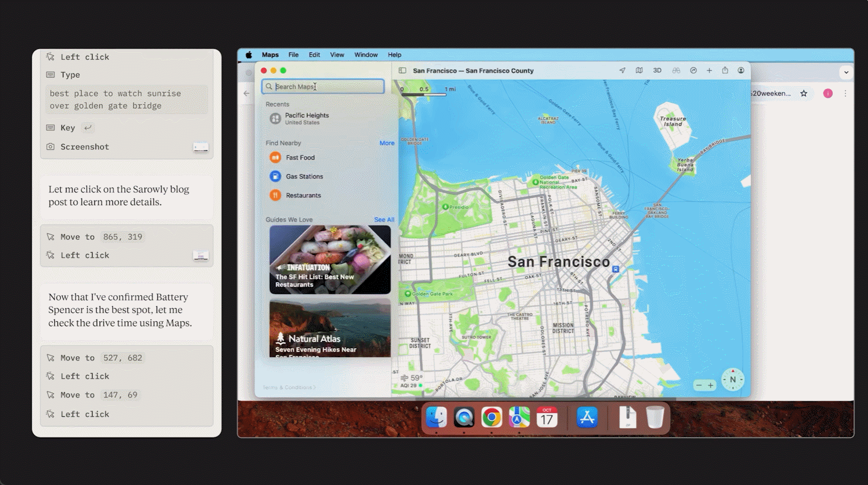
Task: Open the Chrome three-dot options menu
Action: [845, 93]
